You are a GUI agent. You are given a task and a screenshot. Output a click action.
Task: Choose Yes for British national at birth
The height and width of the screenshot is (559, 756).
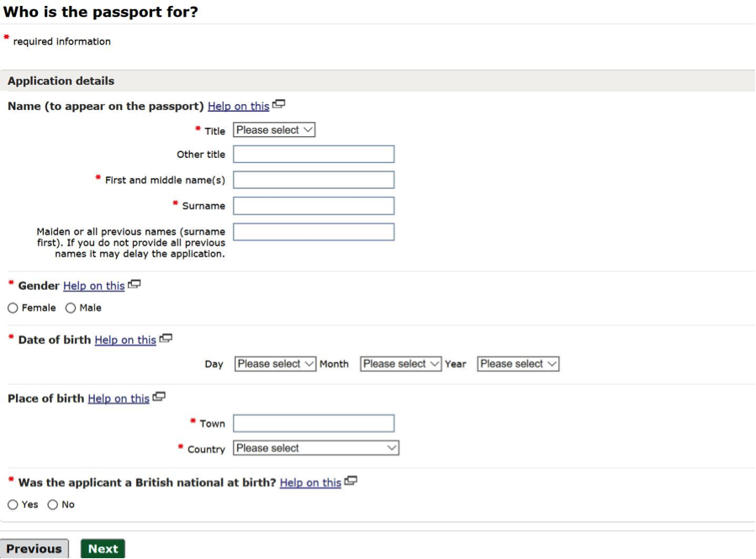click(13, 504)
